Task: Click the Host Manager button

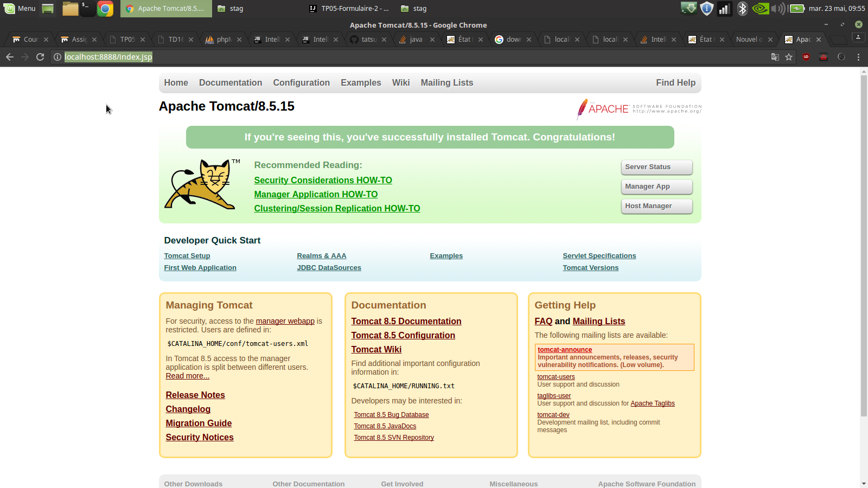Action: coord(656,206)
